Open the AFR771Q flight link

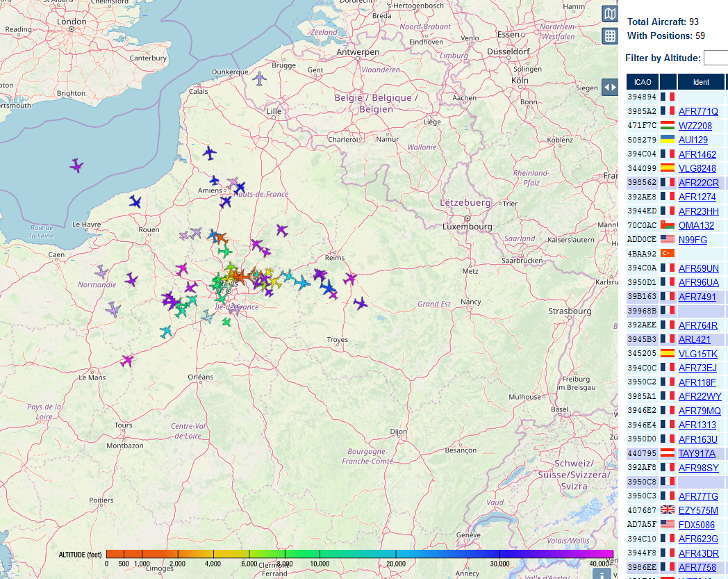(697, 111)
